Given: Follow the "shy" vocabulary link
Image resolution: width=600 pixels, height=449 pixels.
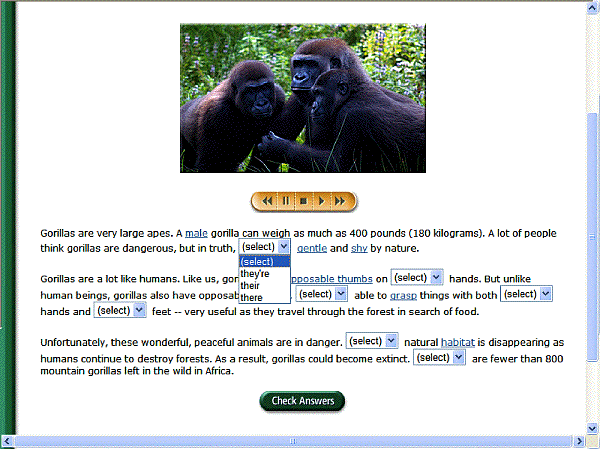Looking at the screenshot, I should point(359,248).
